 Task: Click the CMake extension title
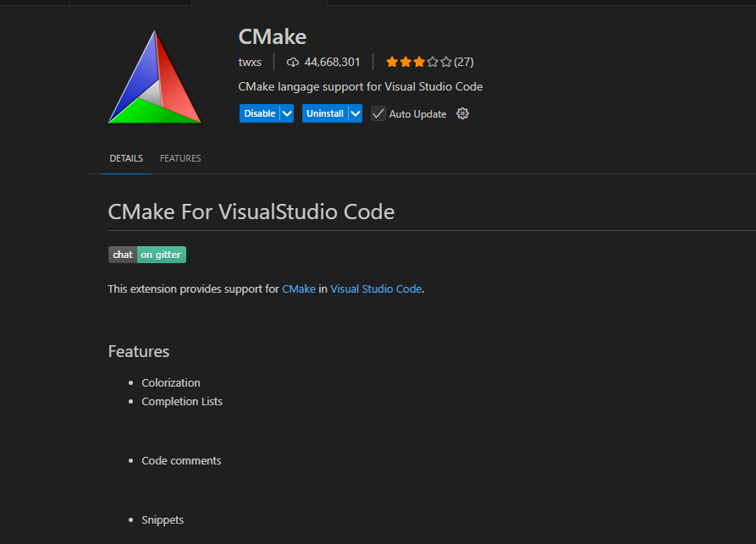pyautogui.click(x=273, y=36)
